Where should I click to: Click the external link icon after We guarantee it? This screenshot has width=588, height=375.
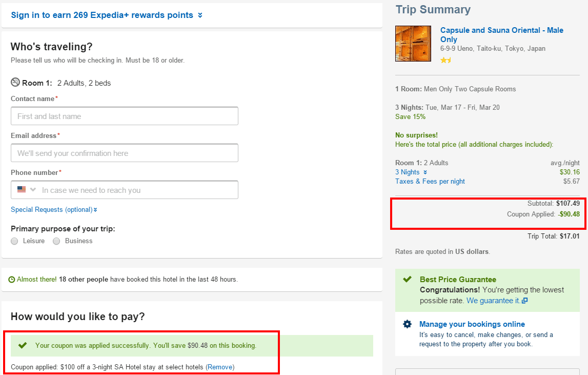tap(524, 301)
